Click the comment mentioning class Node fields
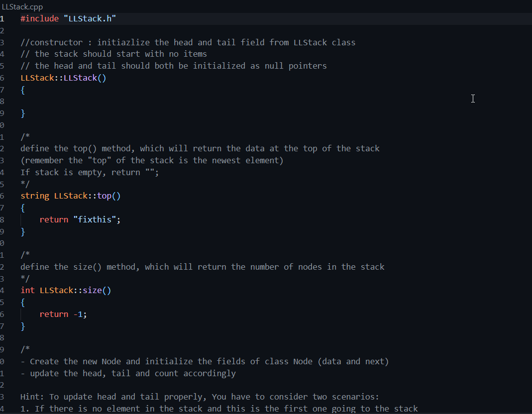This screenshot has width=532, height=414. point(204,361)
